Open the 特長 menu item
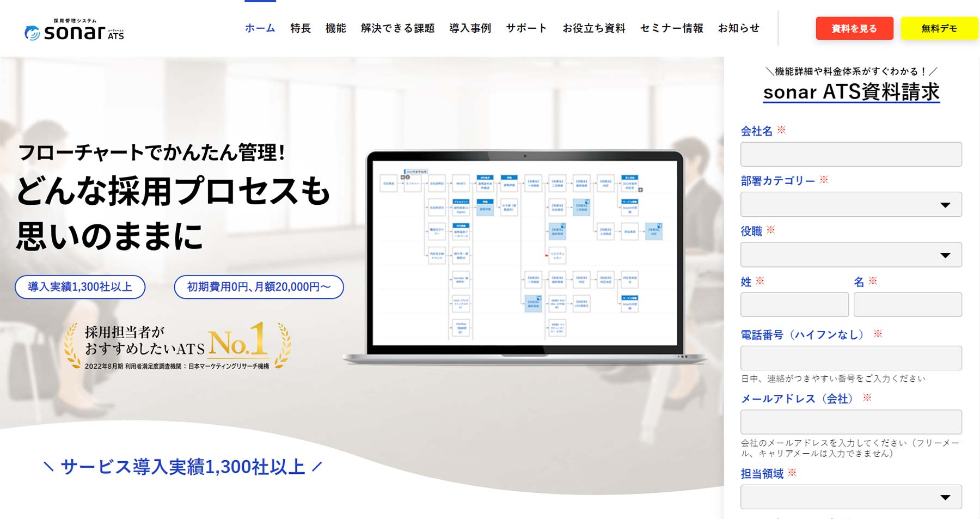The width and height of the screenshot is (980, 519). [x=301, y=28]
